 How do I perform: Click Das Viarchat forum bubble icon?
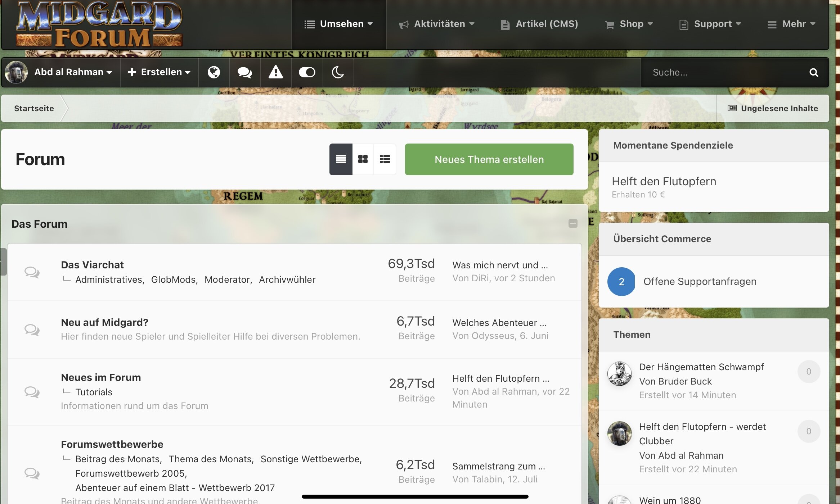[32, 272]
